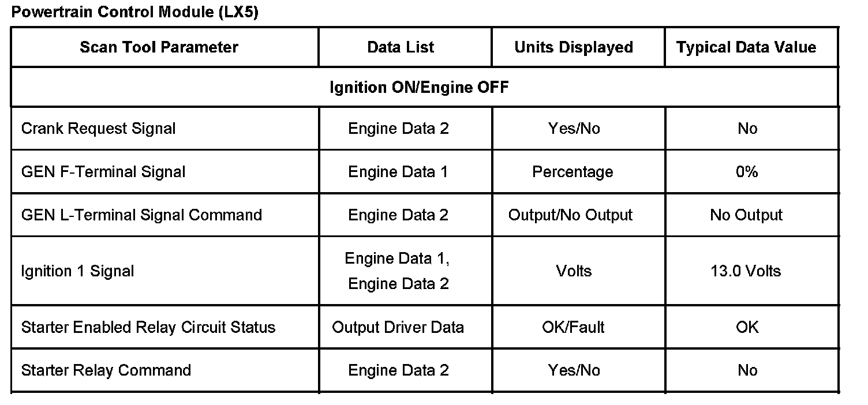The width and height of the screenshot is (868, 405).
Task: Click the "Data List" column header
Action: 401,47
